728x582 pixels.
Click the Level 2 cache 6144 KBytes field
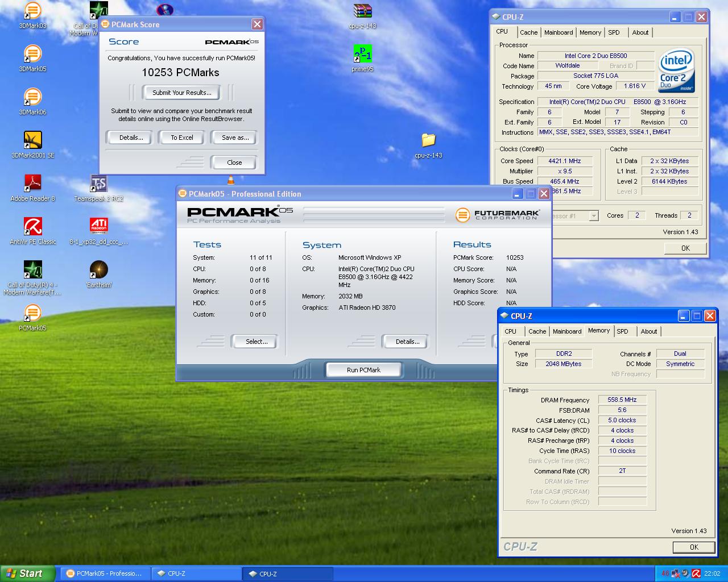[x=669, y=181]
